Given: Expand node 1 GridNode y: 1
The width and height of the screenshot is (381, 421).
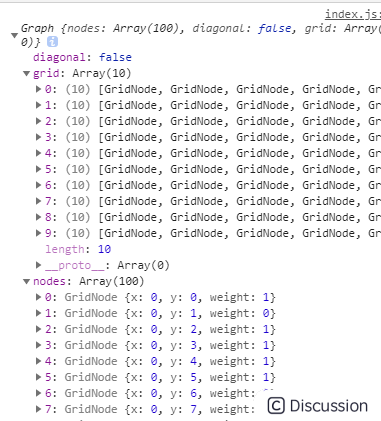Looking at the screenshot, I should pyautogui.click(x=39, y=313).
